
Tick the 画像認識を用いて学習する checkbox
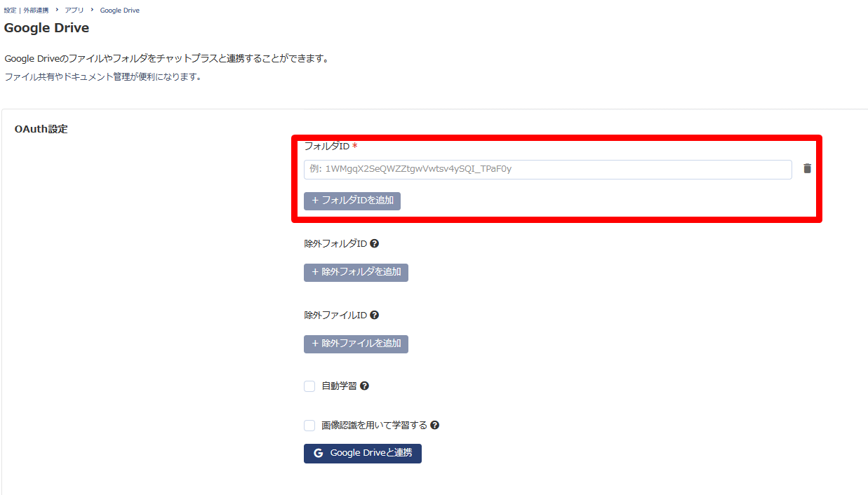point(309,426)
